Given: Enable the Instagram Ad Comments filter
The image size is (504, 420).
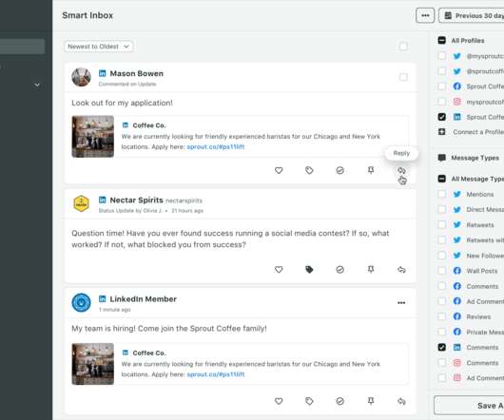Looking at the screenshot, I should [x=442, y=377].
